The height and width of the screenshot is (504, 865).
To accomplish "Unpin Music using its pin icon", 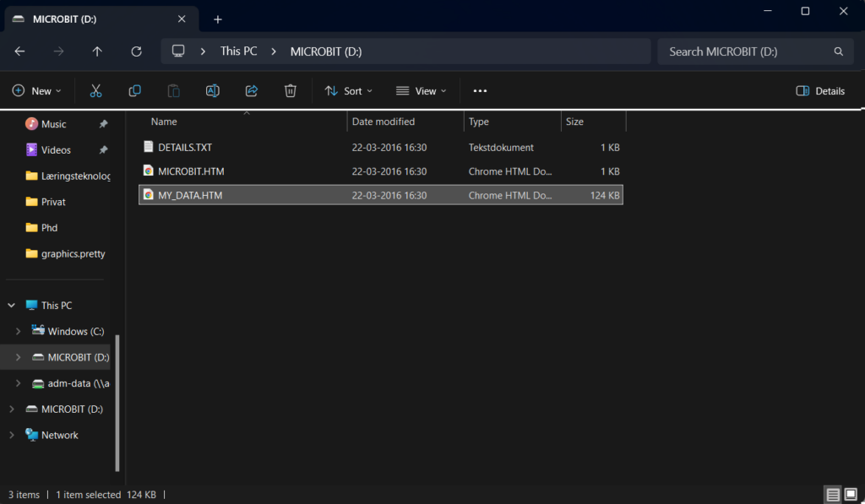I will [103, 124].
